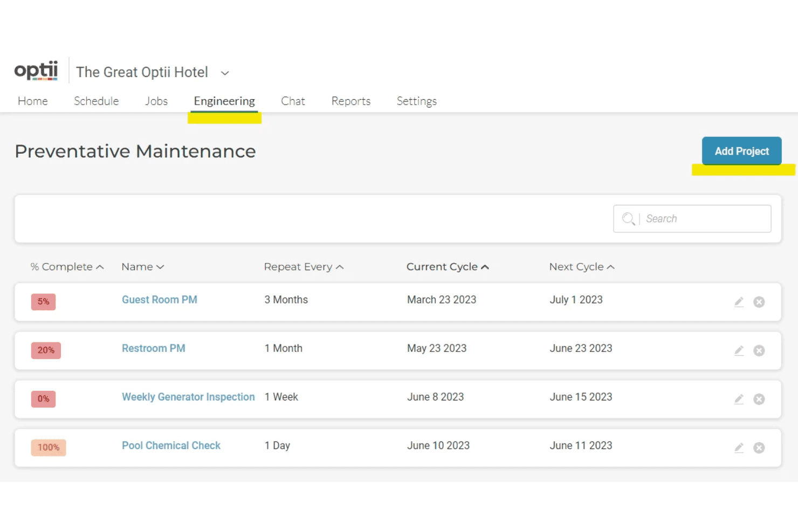Open the Pool Chemical Check link
This screenshot has height=532, width=798.
pos(171,445)
